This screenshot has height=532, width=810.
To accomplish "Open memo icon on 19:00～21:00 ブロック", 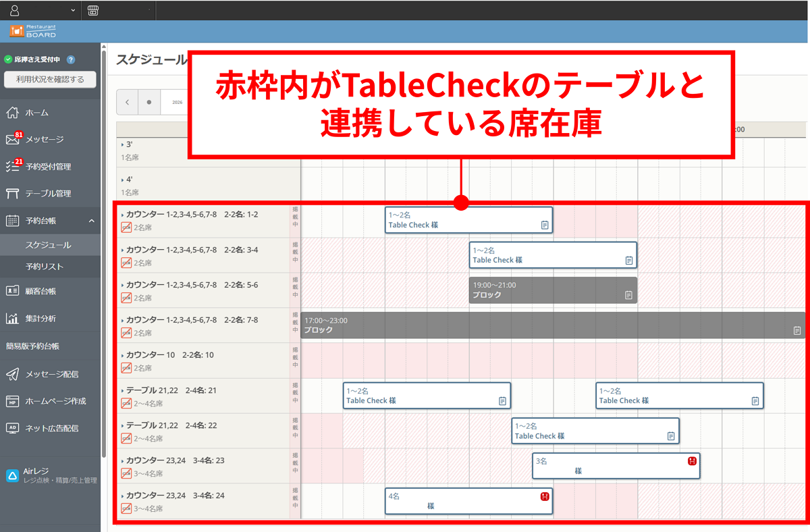I will pyautogui.click(x=628, y=295).
